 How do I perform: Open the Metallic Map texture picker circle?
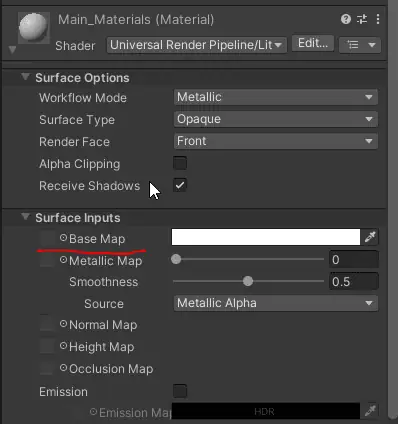(63, 260)
